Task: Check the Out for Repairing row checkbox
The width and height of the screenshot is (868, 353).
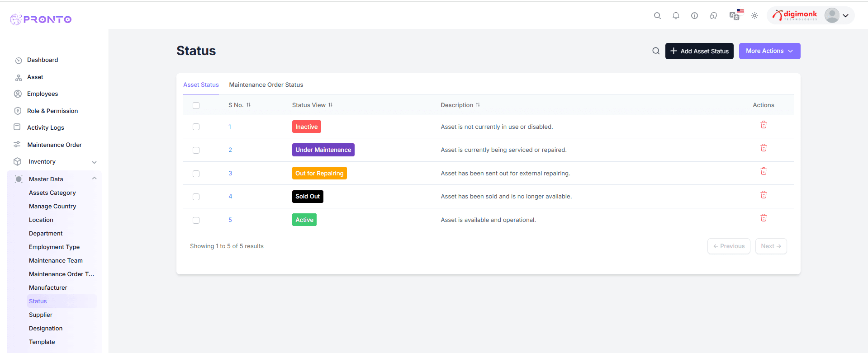Action: tap(196, 174)
